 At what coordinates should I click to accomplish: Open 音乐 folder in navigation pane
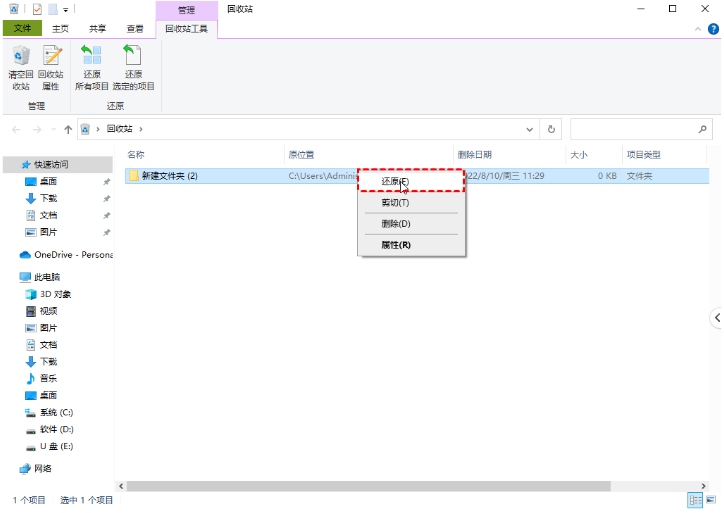click(48, 378)
